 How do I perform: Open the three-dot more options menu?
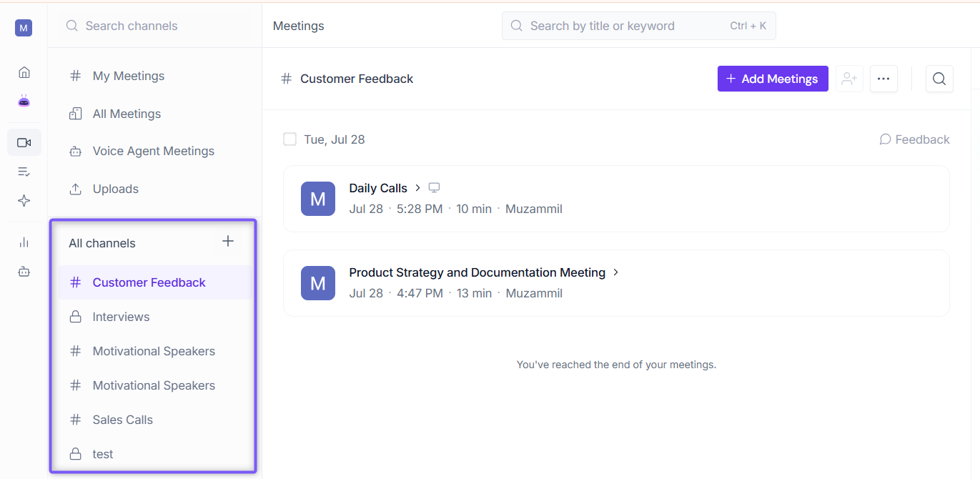click(884, 79)
